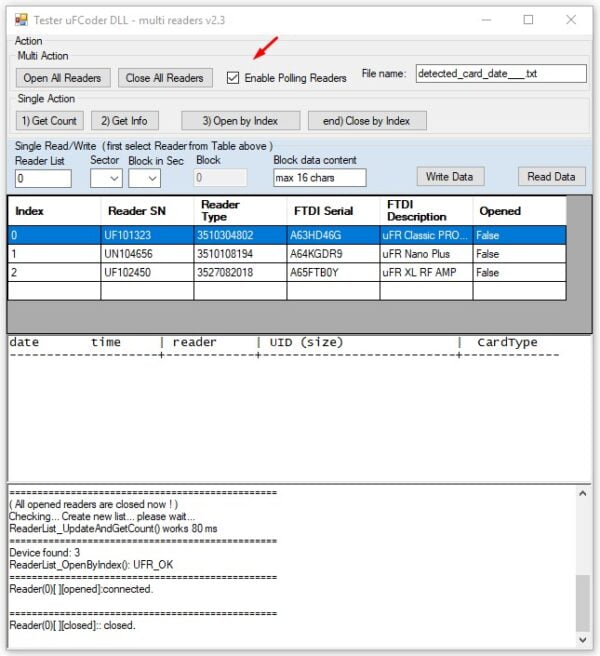Image resolution: width=600 pixels, height=656 pixels.
Task: Click end) Close by Index button
Action: (x=366, y=121)
